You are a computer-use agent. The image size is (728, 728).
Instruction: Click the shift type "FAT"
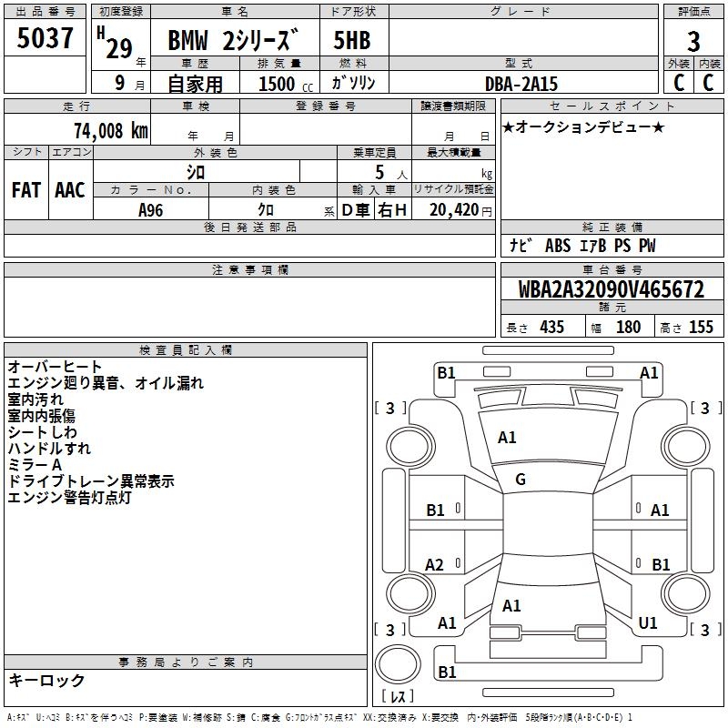(26, 190)
